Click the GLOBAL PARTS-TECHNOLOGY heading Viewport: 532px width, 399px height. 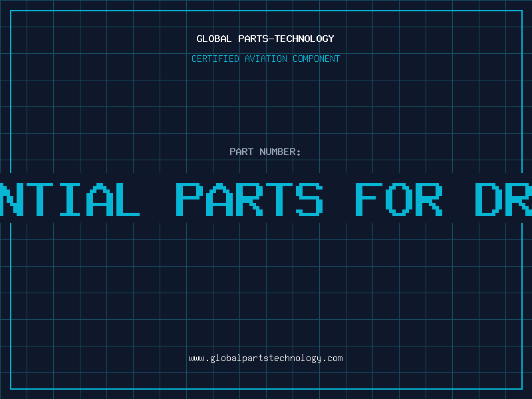[x=265, y=39]
